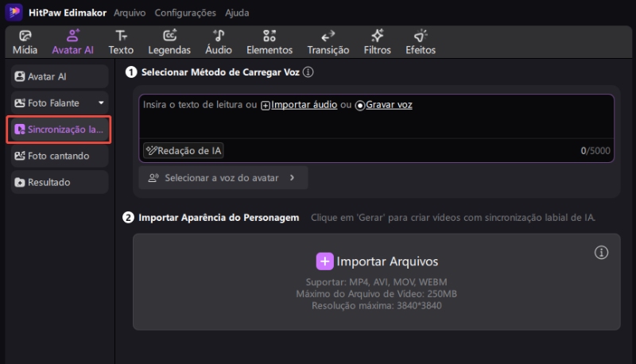Expand Selecionar a voz do avatar
The height and width of the screenshot is (364, 636).
click(223, 178)
